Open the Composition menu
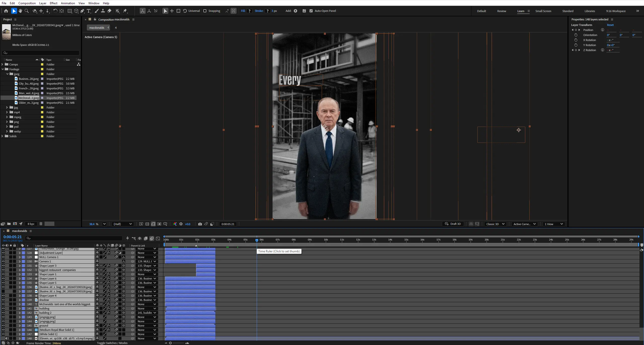This screenshot has height=345, width=644. click(27, 3)
